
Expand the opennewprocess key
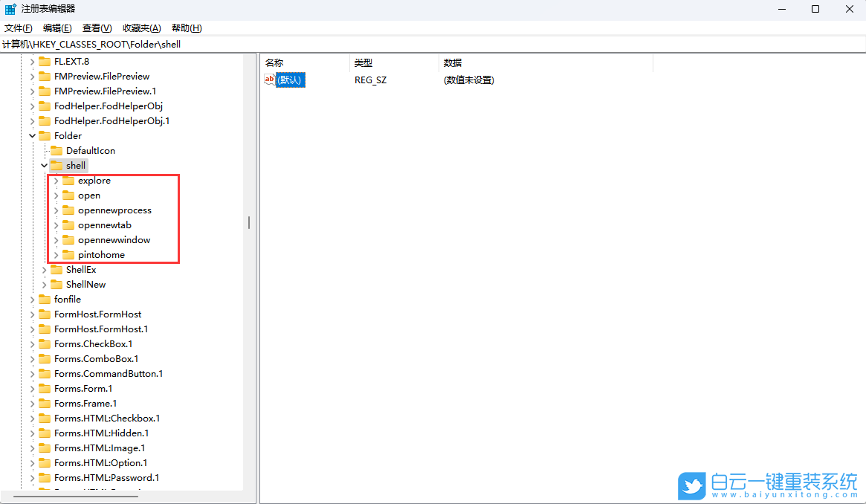56,210
